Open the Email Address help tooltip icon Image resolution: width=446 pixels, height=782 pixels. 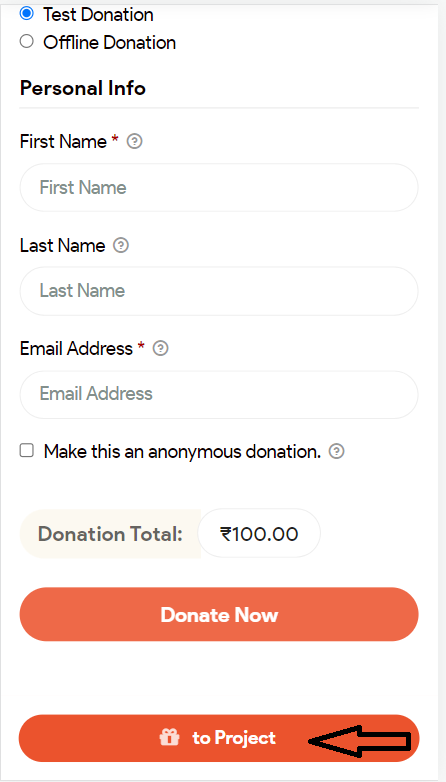pos(160,348)
